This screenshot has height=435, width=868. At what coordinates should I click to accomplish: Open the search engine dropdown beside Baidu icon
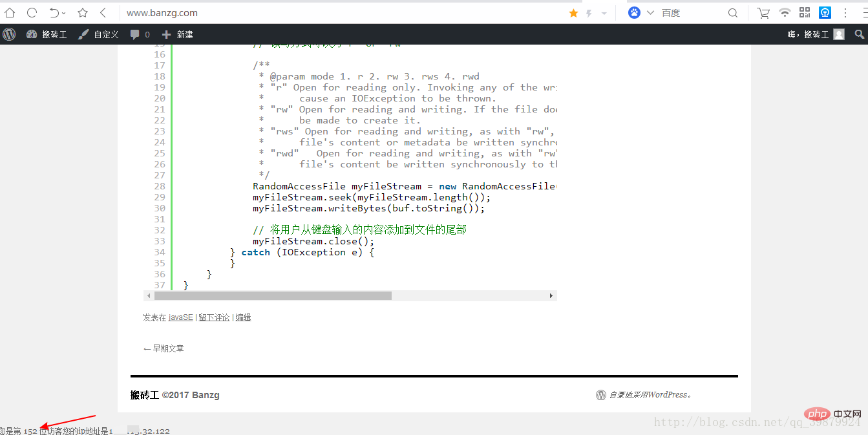tap(650, 12)
